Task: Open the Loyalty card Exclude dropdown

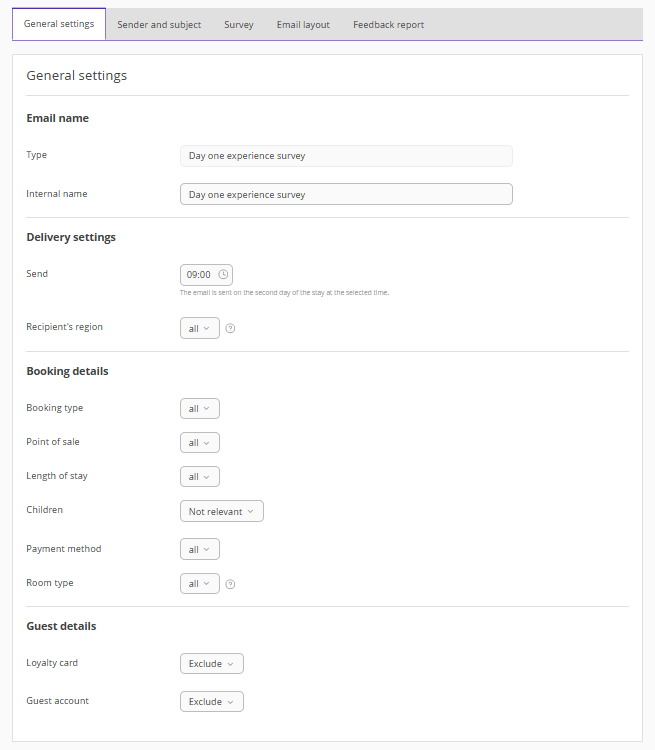Action: click(211, 663)
